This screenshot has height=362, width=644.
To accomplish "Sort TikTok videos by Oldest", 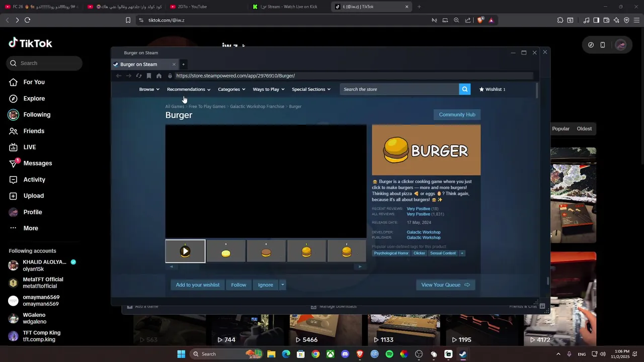I will pos(584,129).
